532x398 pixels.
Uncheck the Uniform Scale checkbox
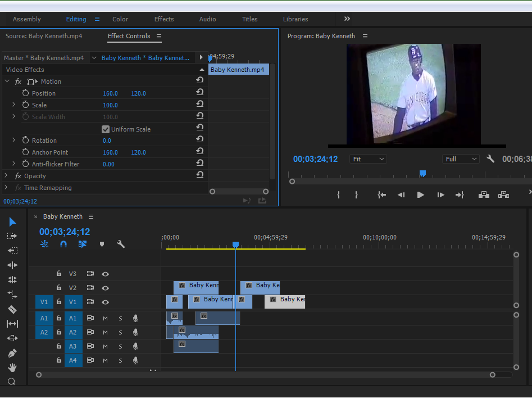[106, 129]
